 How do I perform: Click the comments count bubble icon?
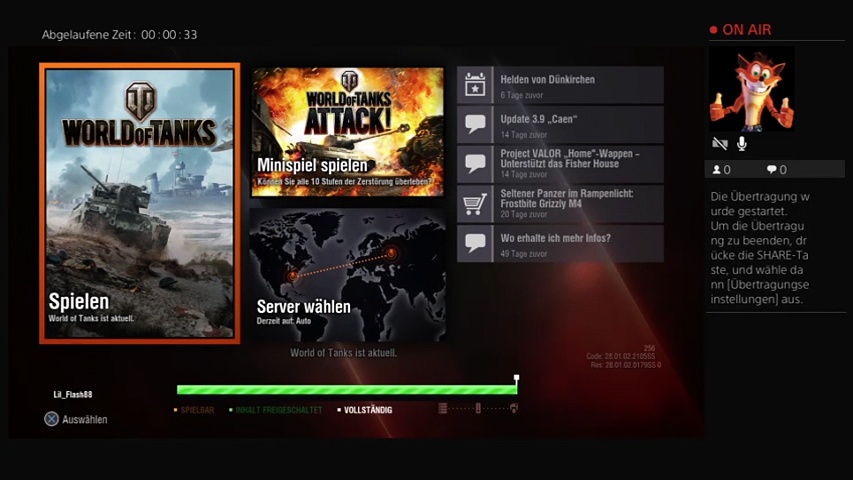771,170
